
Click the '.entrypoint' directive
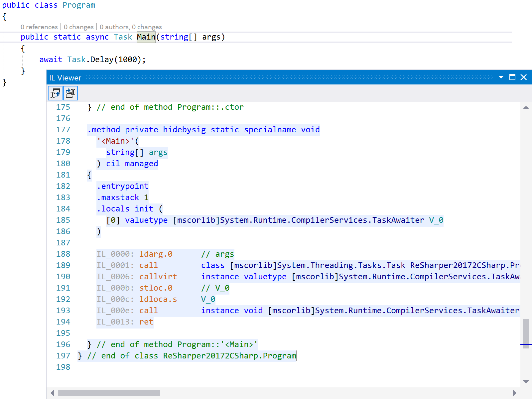123,186
